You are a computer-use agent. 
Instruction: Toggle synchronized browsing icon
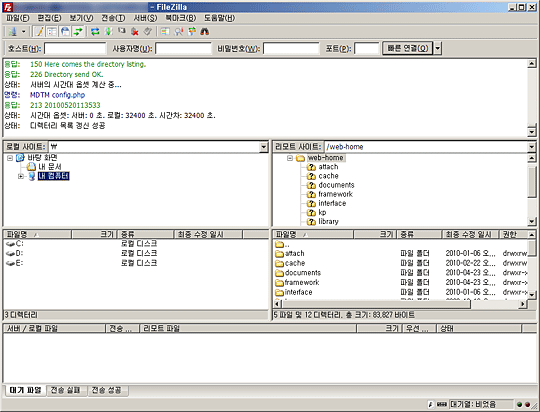click(x=191, y=32)
